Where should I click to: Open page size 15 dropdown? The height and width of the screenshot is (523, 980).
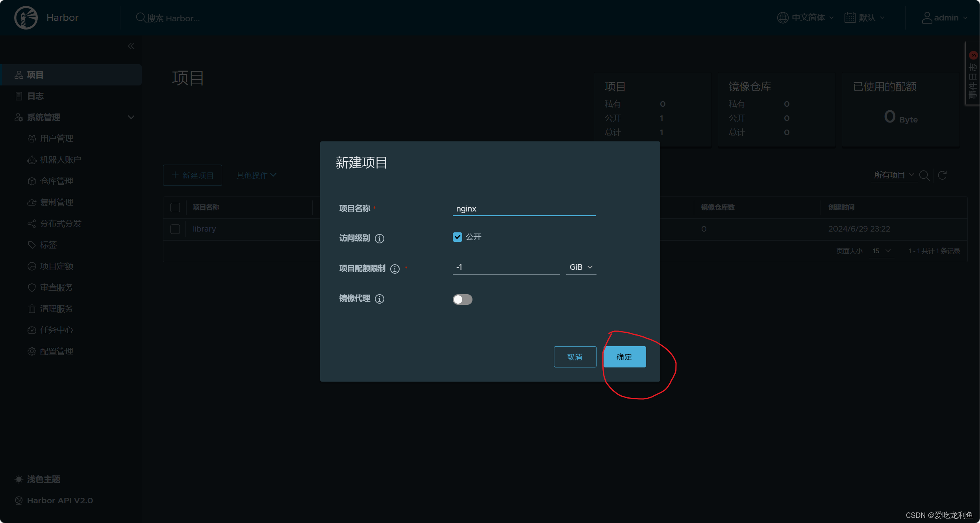point(882,251)
